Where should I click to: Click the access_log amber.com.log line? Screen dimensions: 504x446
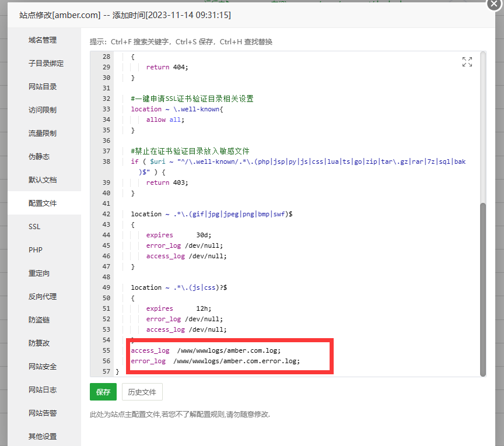206,350
